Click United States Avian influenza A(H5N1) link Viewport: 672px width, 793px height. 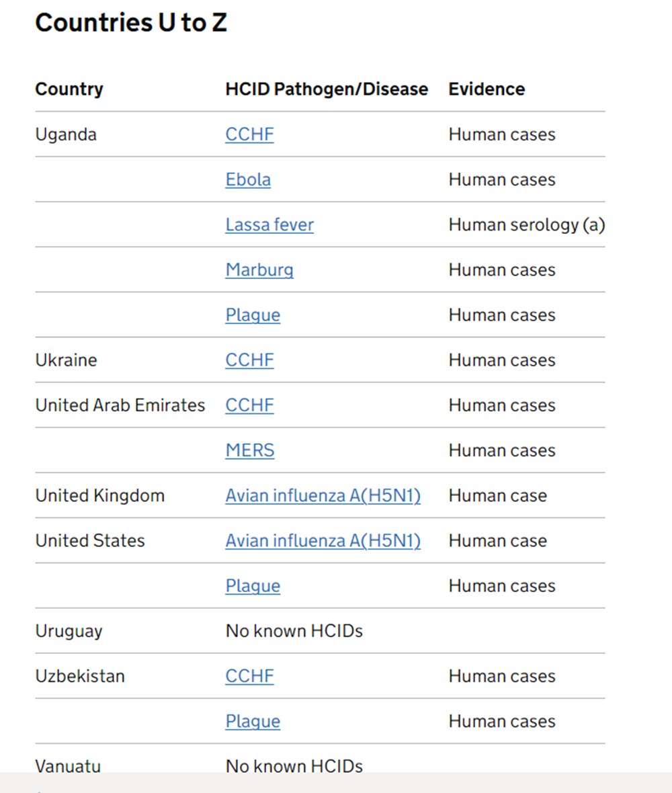(x=323, y=540)
